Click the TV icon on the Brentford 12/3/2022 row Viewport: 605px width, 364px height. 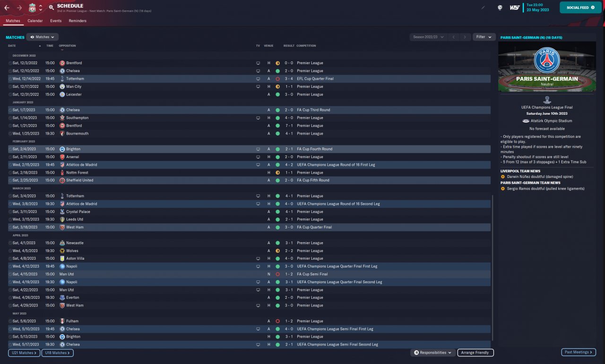pyautogui.click(x=258, y=63)
